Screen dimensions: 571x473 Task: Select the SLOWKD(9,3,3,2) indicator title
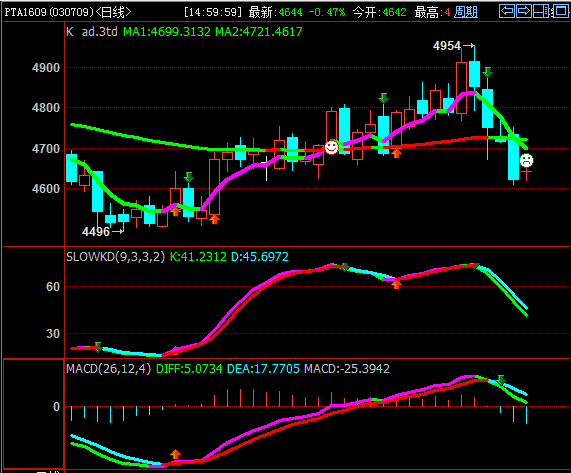click(x=115, y=257)
